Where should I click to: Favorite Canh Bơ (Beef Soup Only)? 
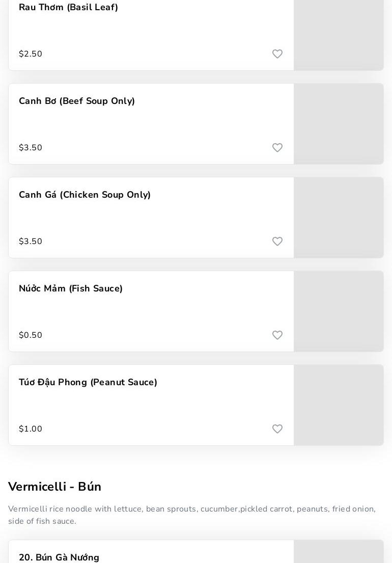277,148
